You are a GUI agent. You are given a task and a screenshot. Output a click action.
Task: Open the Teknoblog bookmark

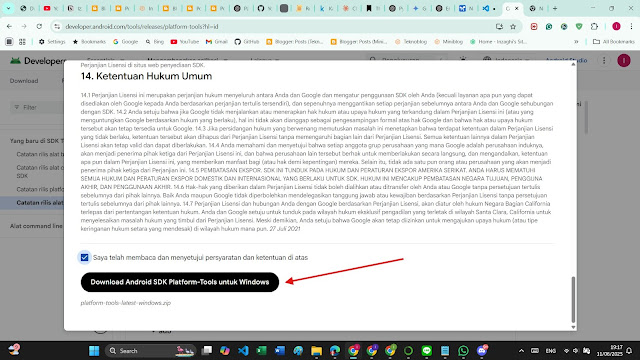pyautogui.click(x=411, y=42)
